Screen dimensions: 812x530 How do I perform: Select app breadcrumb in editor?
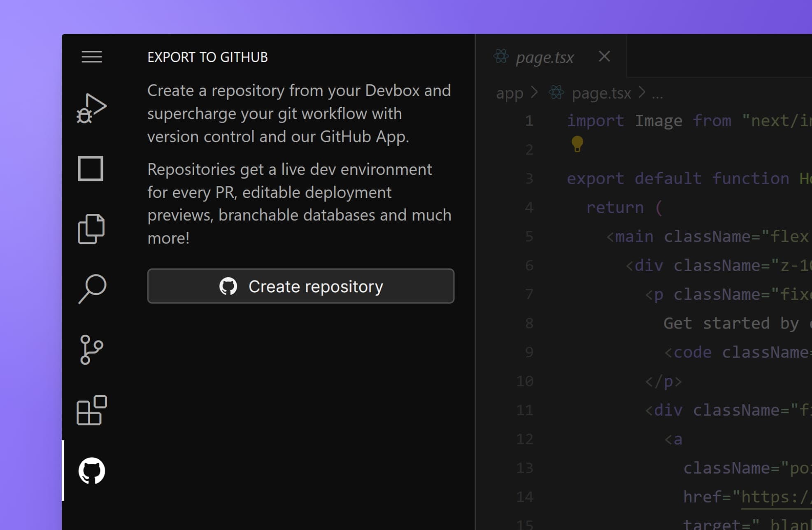(508, 93)
